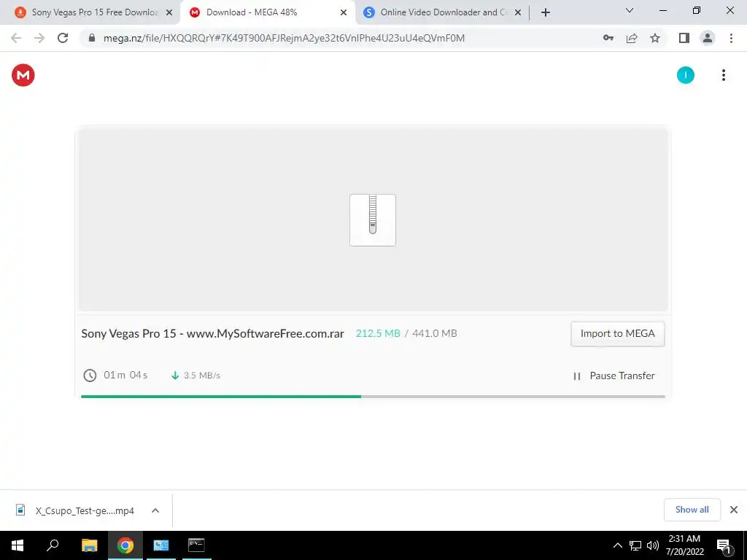Click Show all downloads

click(x=692, y=510)
